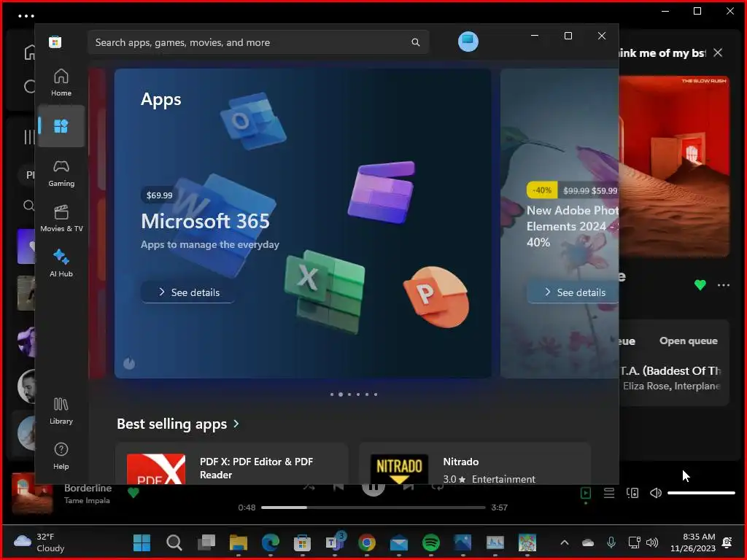Toggle the heart next to Borderline
747x560 pixels.
(133, 493)
